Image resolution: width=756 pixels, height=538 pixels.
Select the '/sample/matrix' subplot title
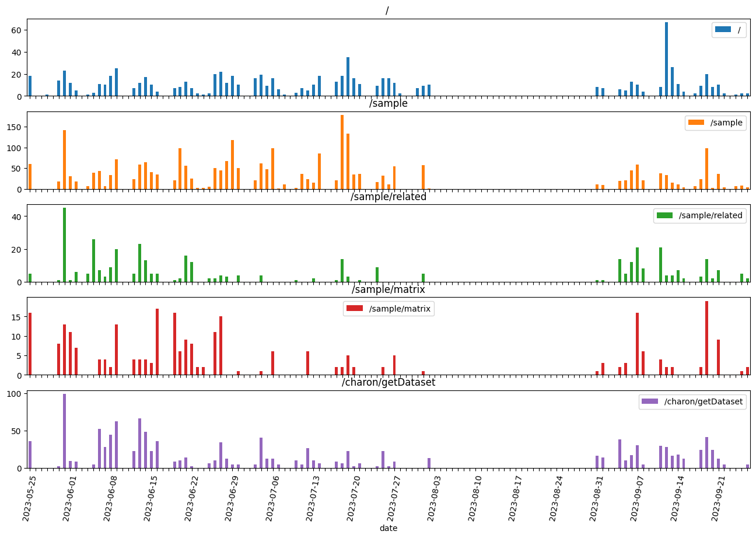[388, 289]
